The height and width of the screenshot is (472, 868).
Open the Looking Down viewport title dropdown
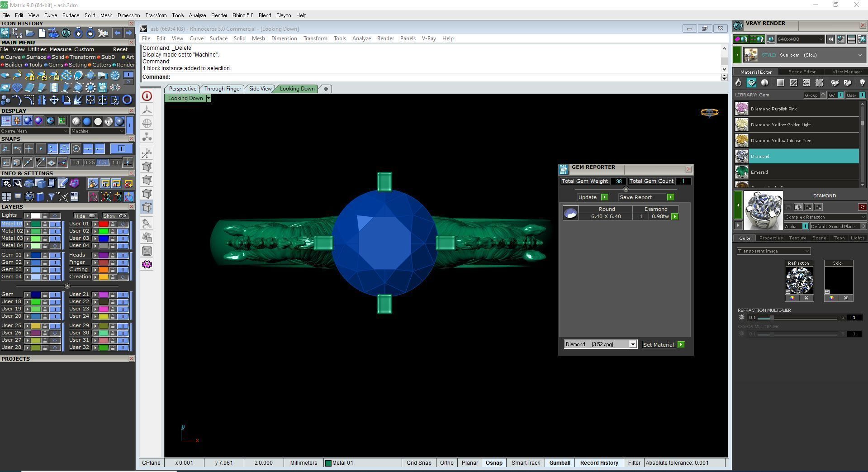209,98
